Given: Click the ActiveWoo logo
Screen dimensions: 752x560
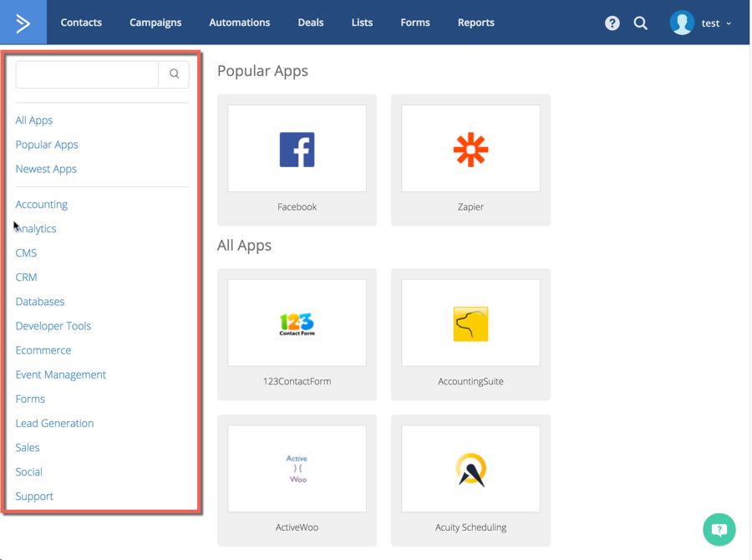Looking at the screenshot, I should click(x=297, y=469).
